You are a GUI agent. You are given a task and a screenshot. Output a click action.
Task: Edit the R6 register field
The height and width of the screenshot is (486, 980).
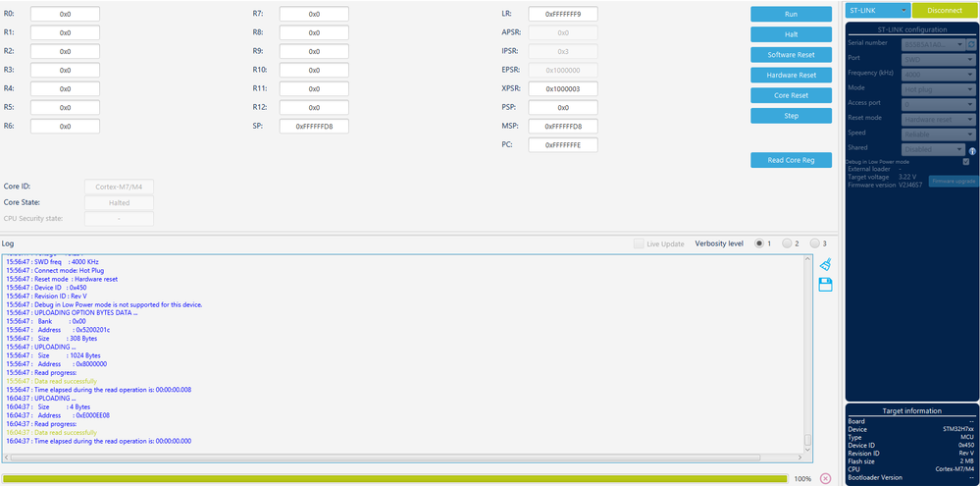tap(65, 127)
